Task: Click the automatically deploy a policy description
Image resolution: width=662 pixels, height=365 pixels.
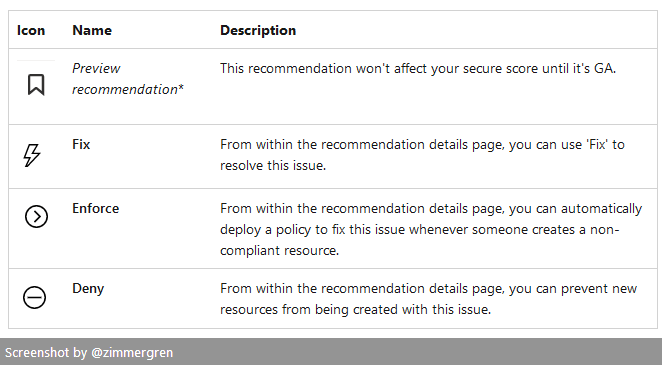Action: (x=431, y=230)
